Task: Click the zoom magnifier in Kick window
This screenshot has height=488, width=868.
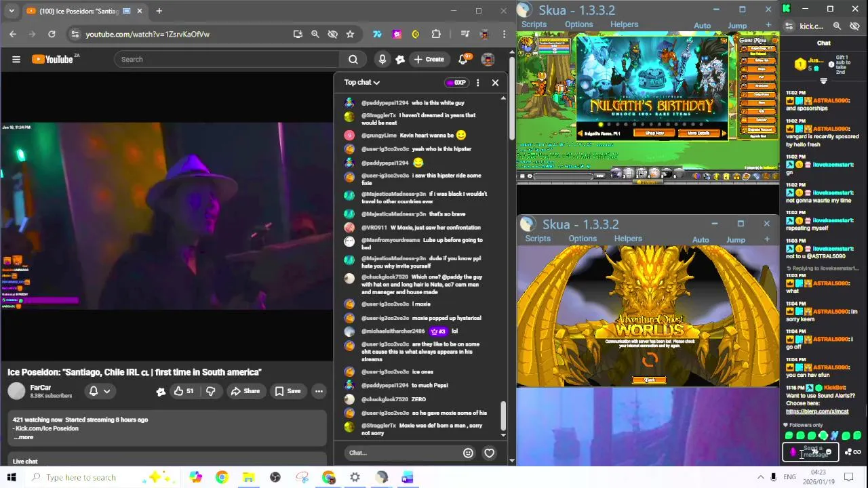Action: point(837,26)
